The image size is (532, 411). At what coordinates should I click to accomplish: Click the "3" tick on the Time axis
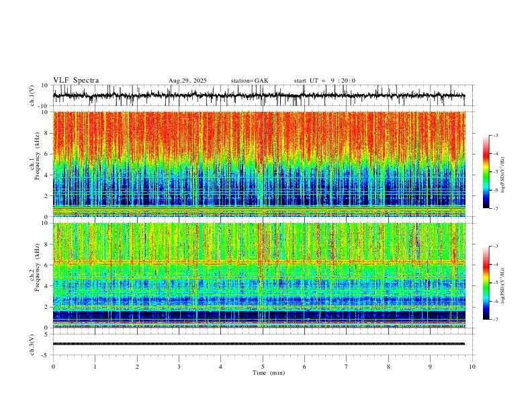[x=179, y=367]
